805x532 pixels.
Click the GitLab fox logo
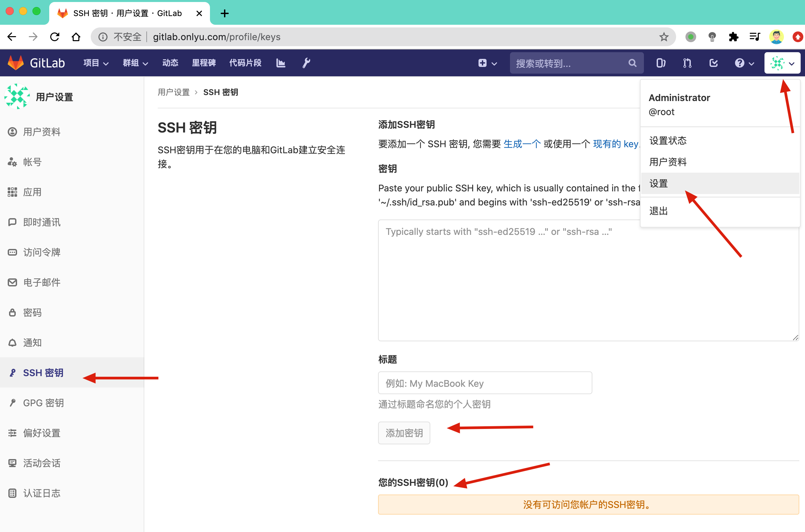[16, 63]
